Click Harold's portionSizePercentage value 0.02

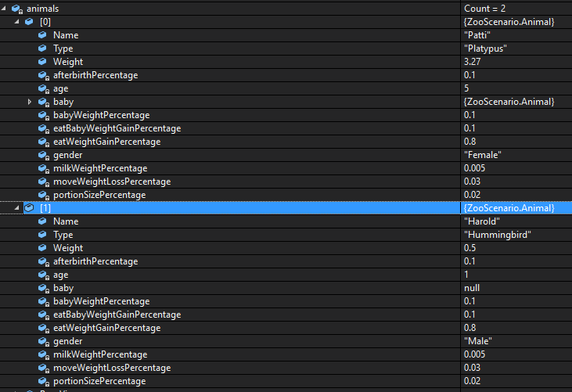472,381
